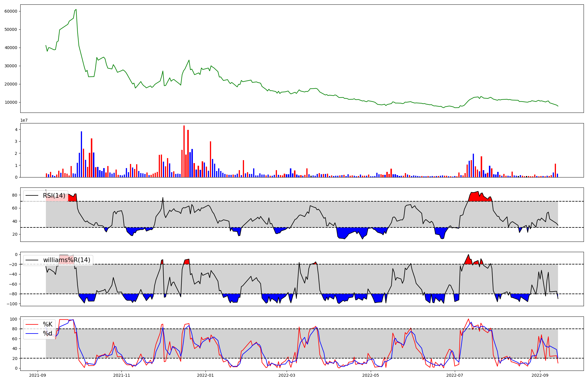Click the %K legend entry
The height and width of the screenshot is (382, 588).
click(48, 324)
